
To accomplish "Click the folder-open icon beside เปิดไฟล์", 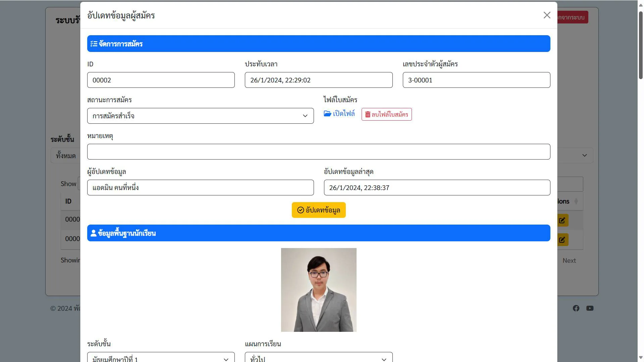I will [327, 114].
